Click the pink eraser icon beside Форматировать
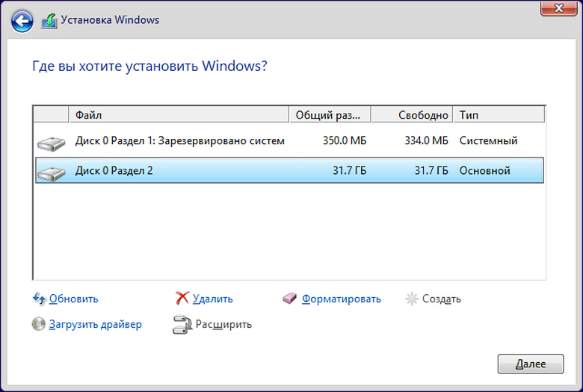The height and width of the screenshot is (392, 583). point(290,298)
